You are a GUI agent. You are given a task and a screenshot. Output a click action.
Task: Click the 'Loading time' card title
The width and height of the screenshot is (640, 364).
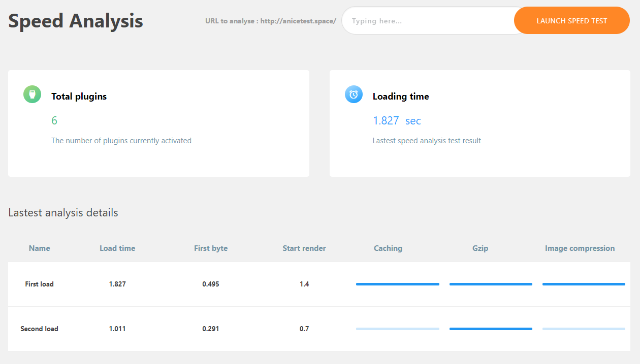coord(400,96)
